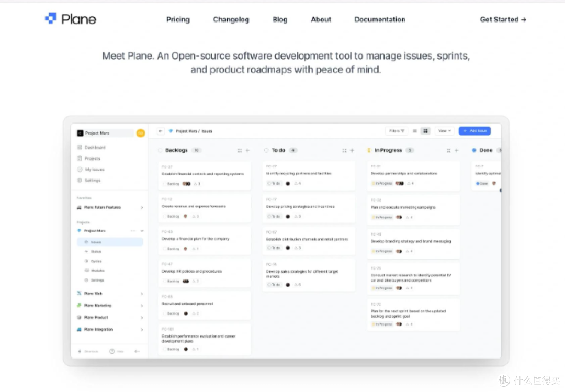Open Recruit and onboard personnel card
Viewport: 565px width, 392px height.
[x=205, y=306]
